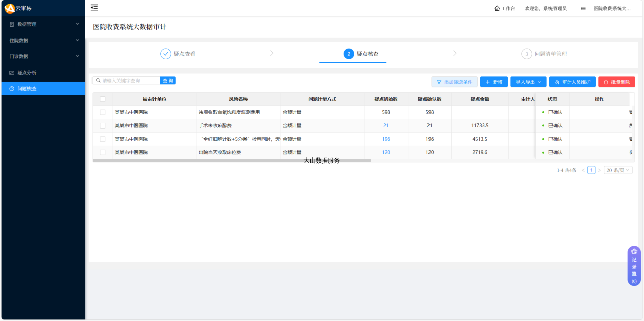Click the 疑点查看 step checkmark icon

[166, 54]
